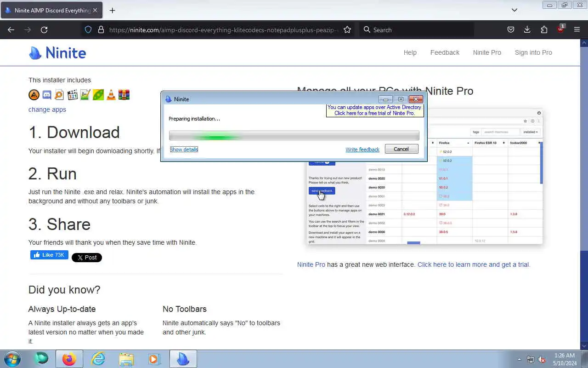Bookmark this page with the star icon
The height and width of the screenshot is (368, 588).
[347, 29]
